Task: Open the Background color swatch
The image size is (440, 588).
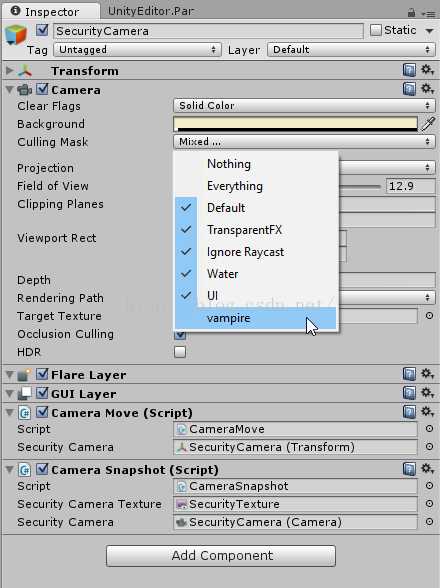Action: (x=296, y=124)
